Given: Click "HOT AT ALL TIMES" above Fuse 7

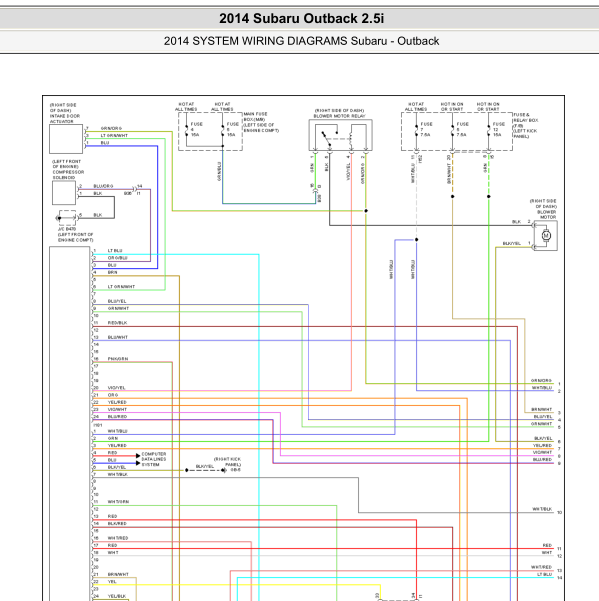Looking at the screenshot, I should pos(416,107).
